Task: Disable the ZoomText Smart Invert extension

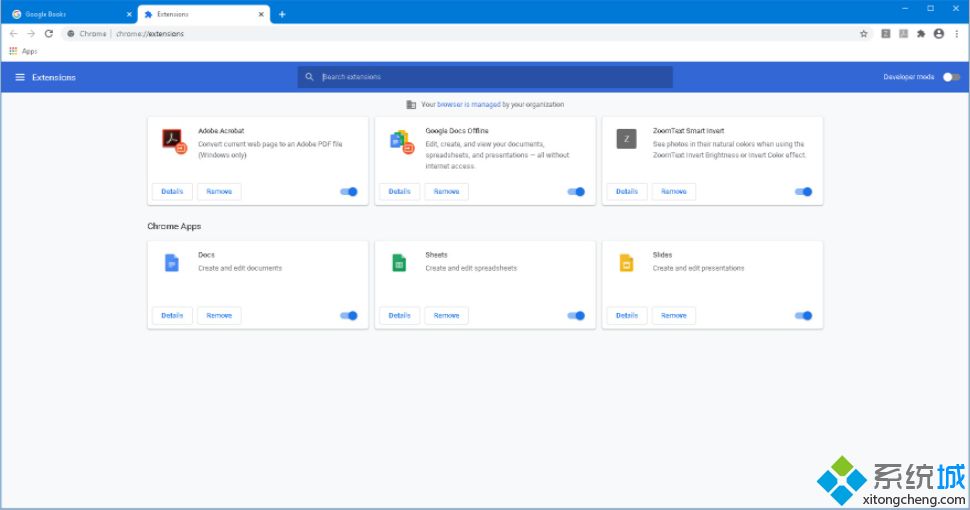Action: pyautogui.click(x=804, y=192)
